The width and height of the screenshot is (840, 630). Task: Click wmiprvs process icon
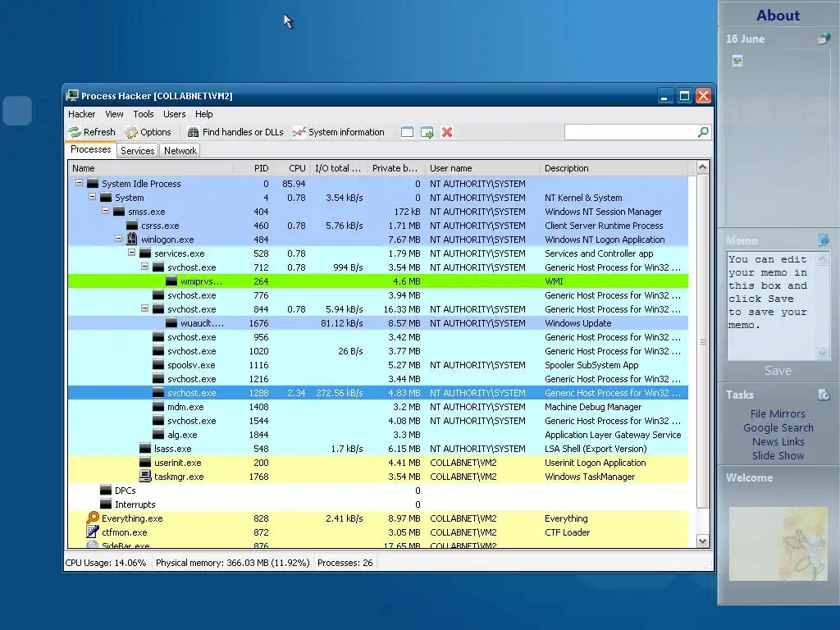coord(171,281)
